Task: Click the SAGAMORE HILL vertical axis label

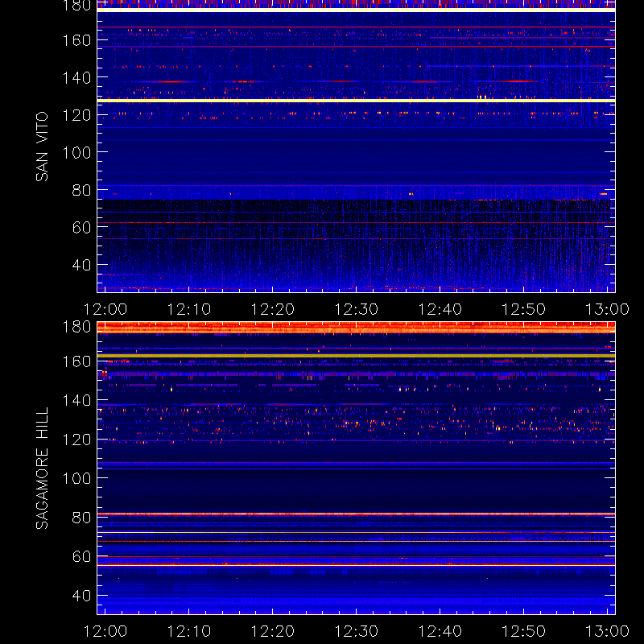Action: (42, 469)
